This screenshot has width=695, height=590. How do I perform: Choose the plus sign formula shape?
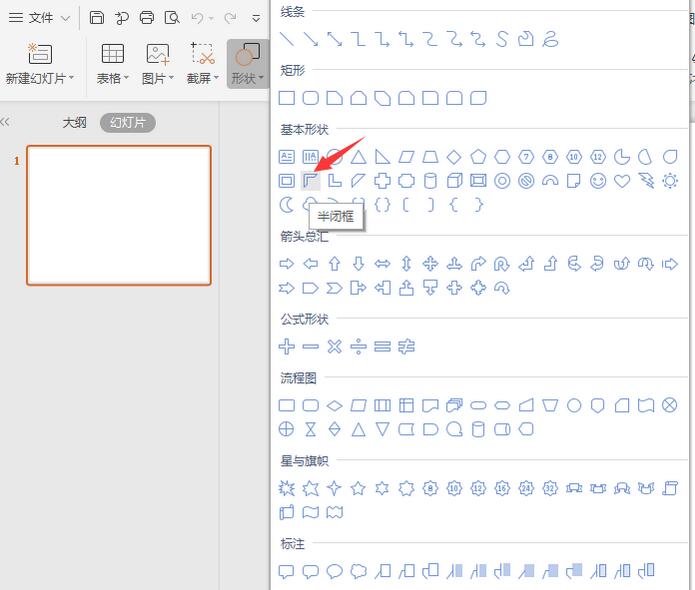(x=286, y=347)
